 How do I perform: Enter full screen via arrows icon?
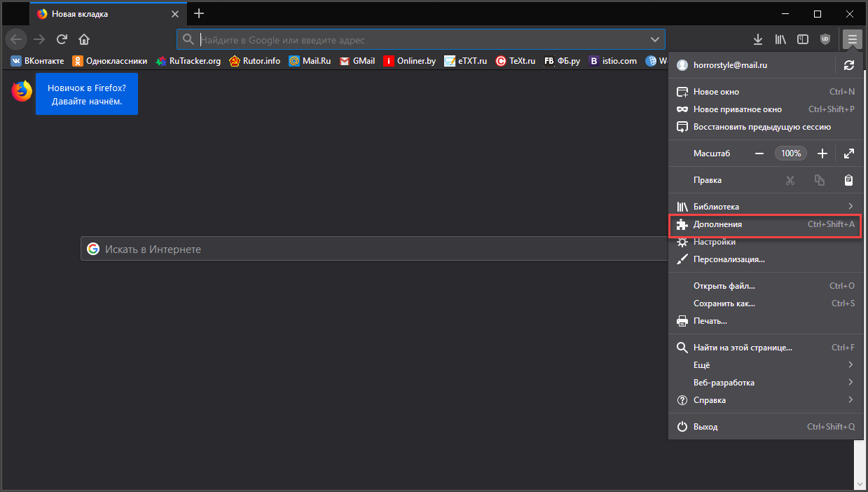(x=849, y=153)
